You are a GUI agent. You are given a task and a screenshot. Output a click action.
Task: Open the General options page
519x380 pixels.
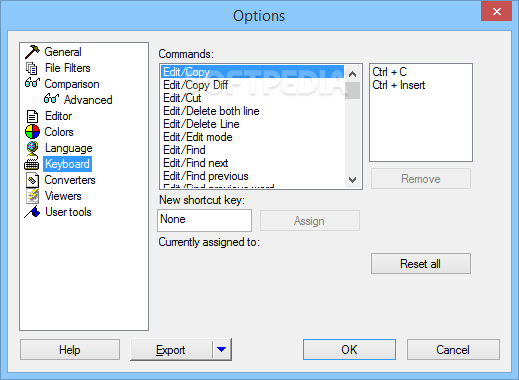63,52
